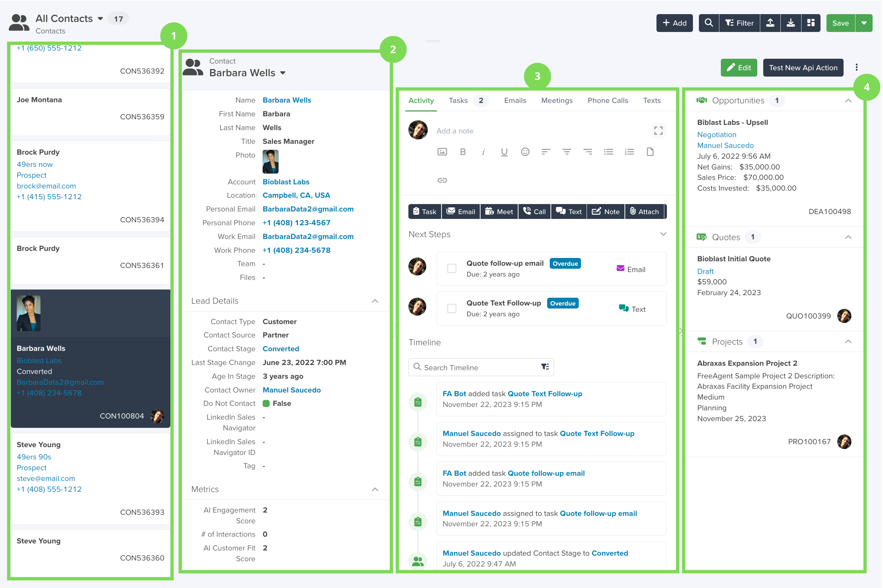The height and width of the screenshot is (588, 883).
Task: Collapse the Quotes panel
Action: [x=848, y=237]
